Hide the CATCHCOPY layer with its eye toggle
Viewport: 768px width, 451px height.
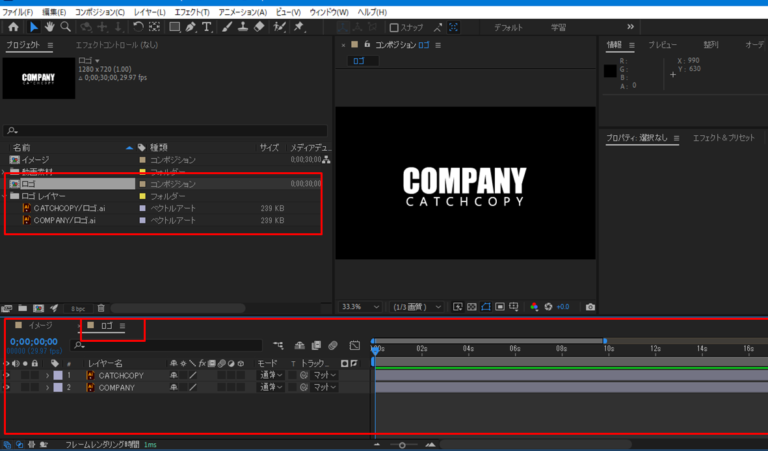(7, 375)
